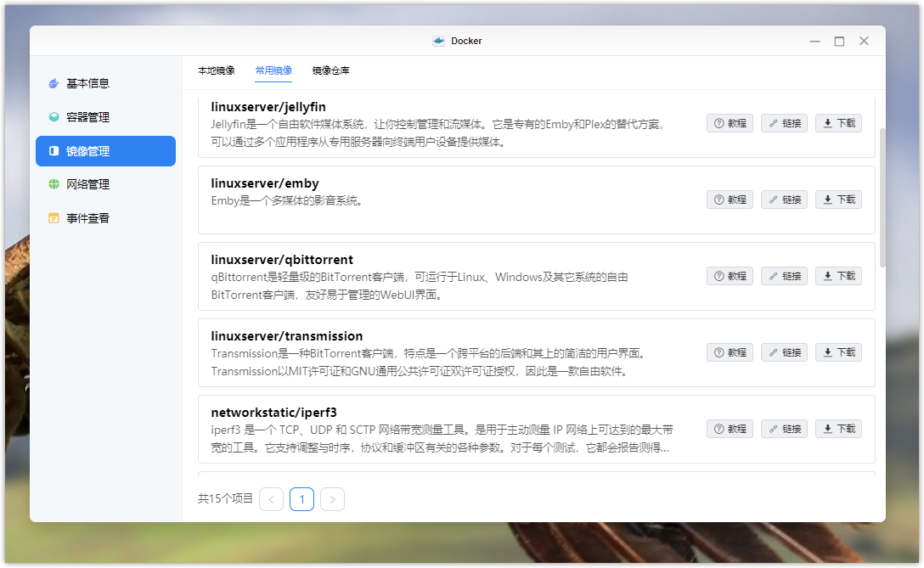The image size is (924, 568).
Task: Click the image list vertical scrollbar
Action: [x=882, y=198]
